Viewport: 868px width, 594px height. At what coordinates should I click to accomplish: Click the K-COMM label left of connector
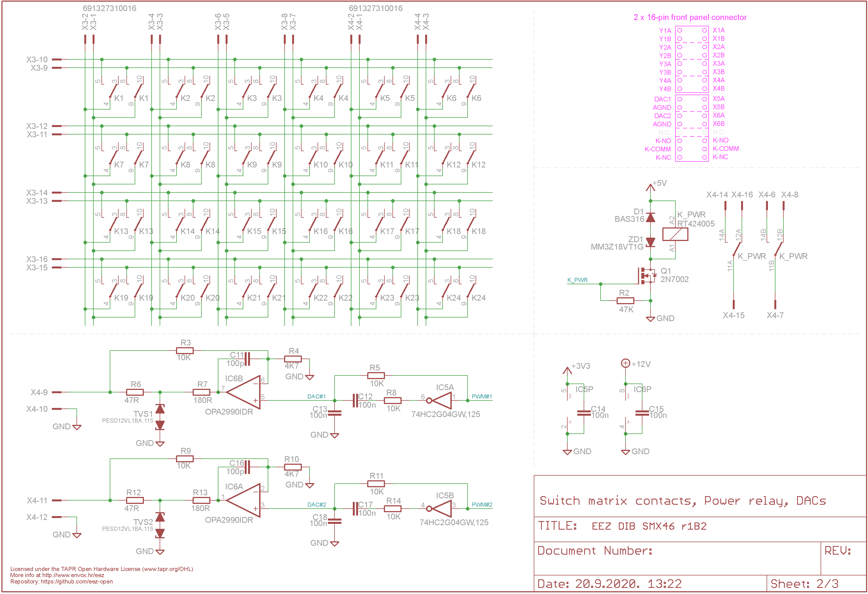click(x=657, y=149)
